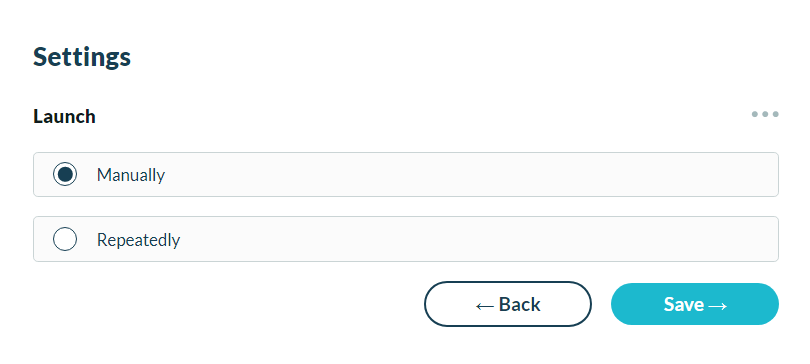Click the Back button label
This screenshot has height=364, width=810.
coord(520,305)
